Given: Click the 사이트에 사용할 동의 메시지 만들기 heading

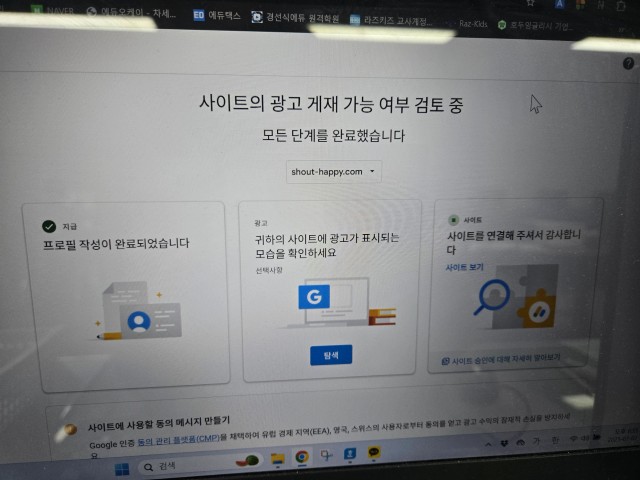Looking at the screenshot, I should (x=159, y=420).
